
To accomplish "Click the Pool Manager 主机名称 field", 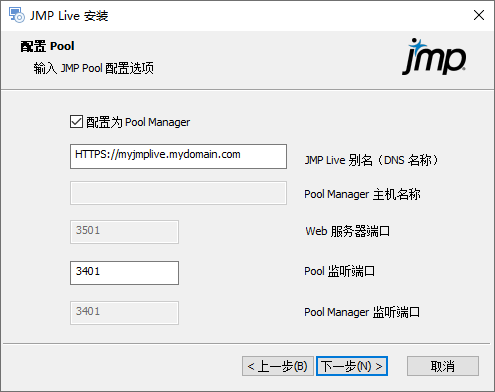I will click(x=178, y=193).
